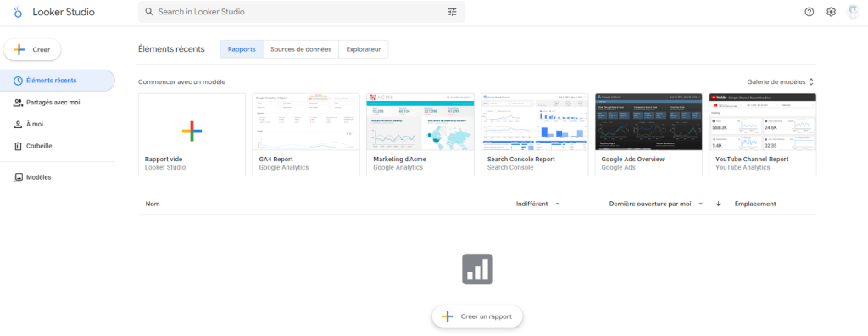
Task: Open the YouTube Channel Report template
Action: click(x=763, y=135)
